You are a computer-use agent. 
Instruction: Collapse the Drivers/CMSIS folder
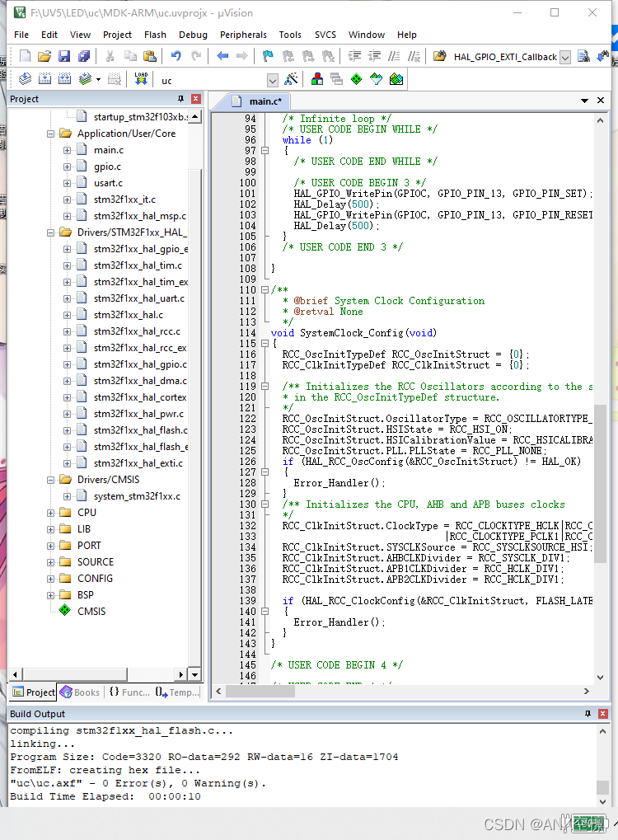[x=50, y=480]
